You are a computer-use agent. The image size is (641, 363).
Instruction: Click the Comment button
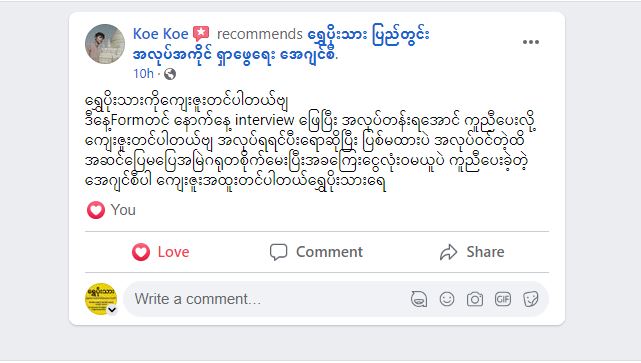(x=316, y=252)
